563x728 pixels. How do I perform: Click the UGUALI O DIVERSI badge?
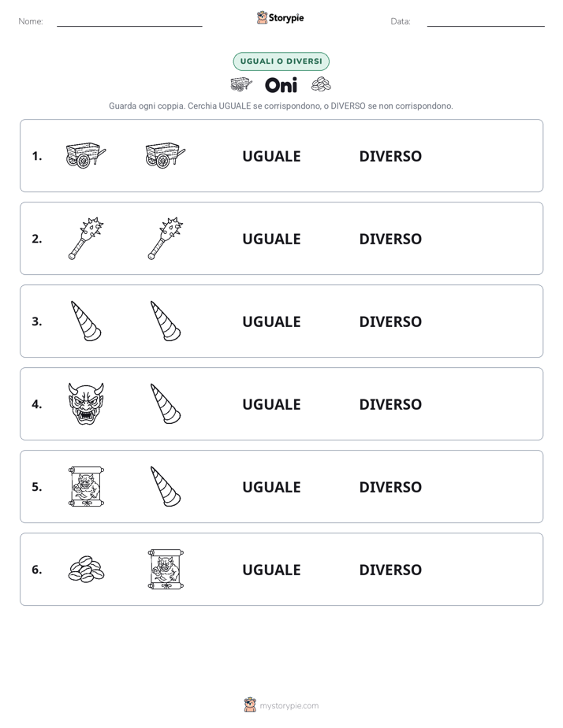tap(281, 61)
